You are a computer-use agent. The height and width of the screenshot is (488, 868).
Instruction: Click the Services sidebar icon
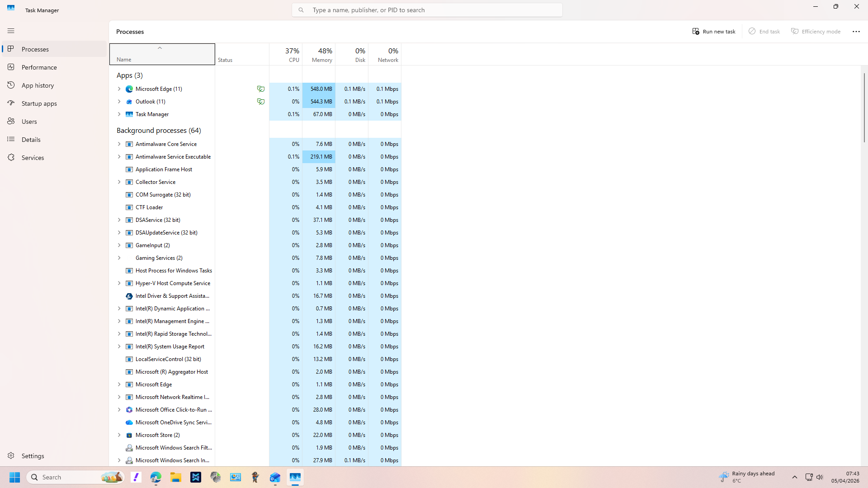coord(11,157)
